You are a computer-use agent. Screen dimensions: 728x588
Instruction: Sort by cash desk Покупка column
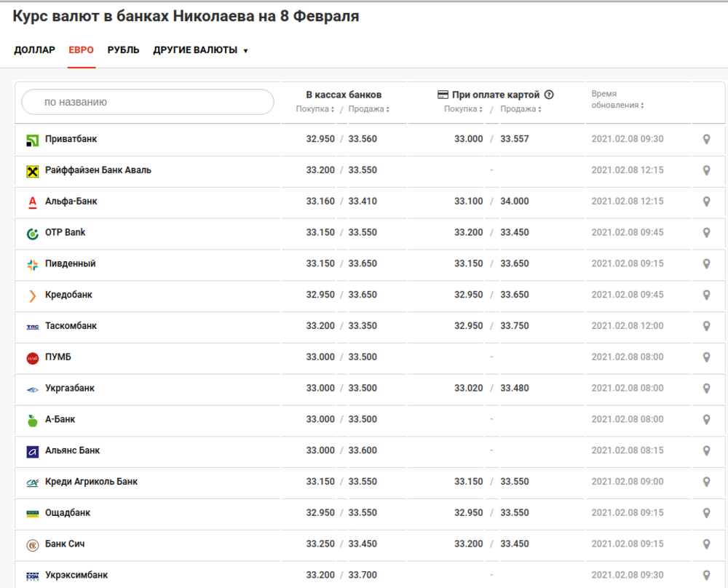click(314, 109)
